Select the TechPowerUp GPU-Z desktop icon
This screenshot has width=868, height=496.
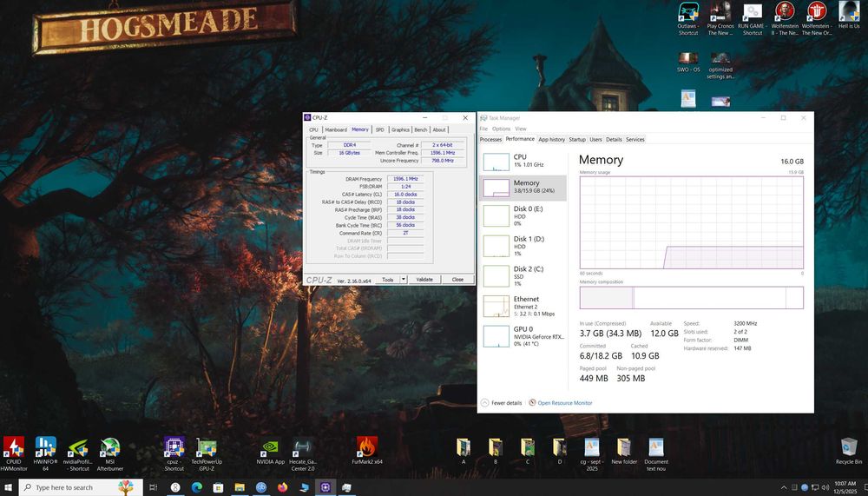pos(207,453)
